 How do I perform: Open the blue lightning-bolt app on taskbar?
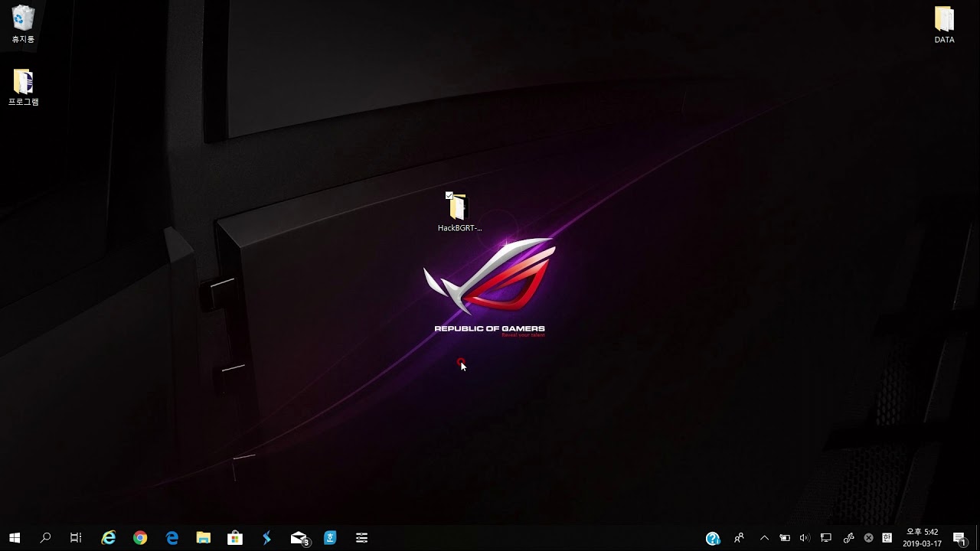click(266, 538)
